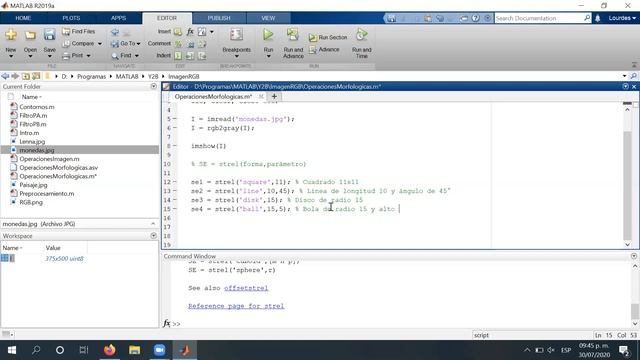This screenshot has width=640, height=360.
Task: Click the ImagenRGB folder in path
Action: coord(184,76)
